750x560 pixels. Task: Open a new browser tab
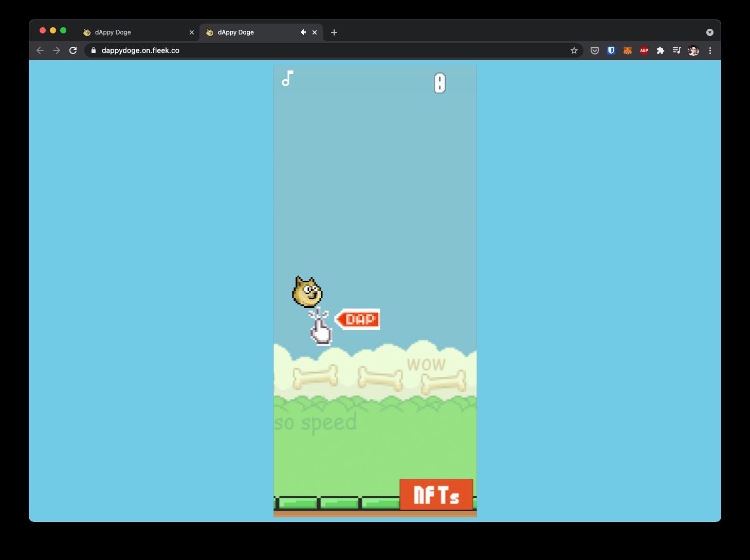pos(334,32)
